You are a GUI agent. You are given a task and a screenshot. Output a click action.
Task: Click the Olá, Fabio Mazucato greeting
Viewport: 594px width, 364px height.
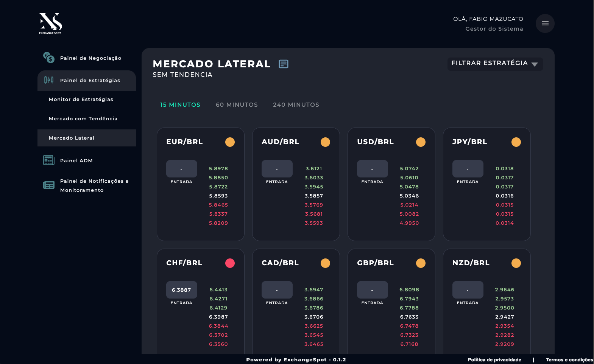(x=488, y=19)
